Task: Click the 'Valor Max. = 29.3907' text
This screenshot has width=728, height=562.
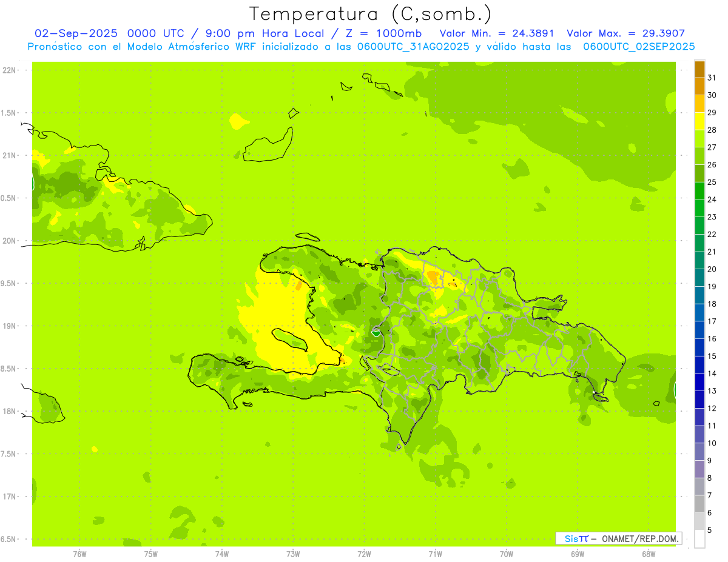Action: tap(625, 33)
